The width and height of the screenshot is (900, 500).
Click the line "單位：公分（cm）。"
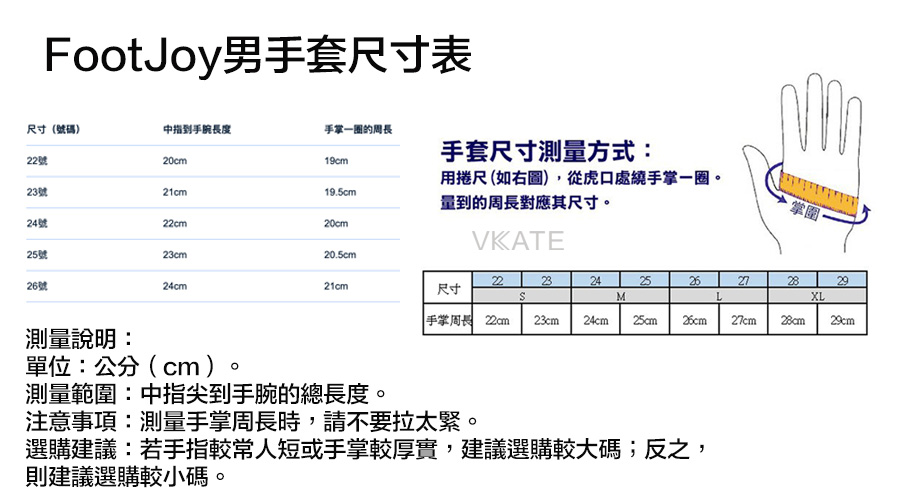click(x=133, y=366)
